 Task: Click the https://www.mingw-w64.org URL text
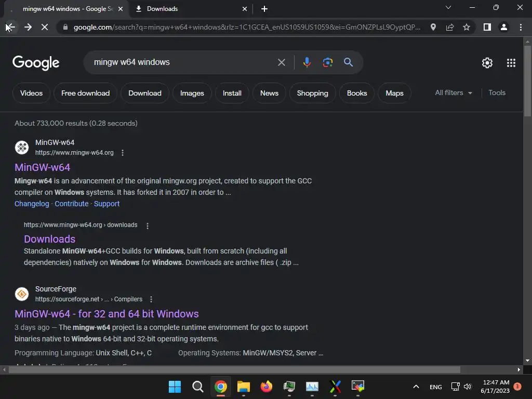tap(74, 153)
